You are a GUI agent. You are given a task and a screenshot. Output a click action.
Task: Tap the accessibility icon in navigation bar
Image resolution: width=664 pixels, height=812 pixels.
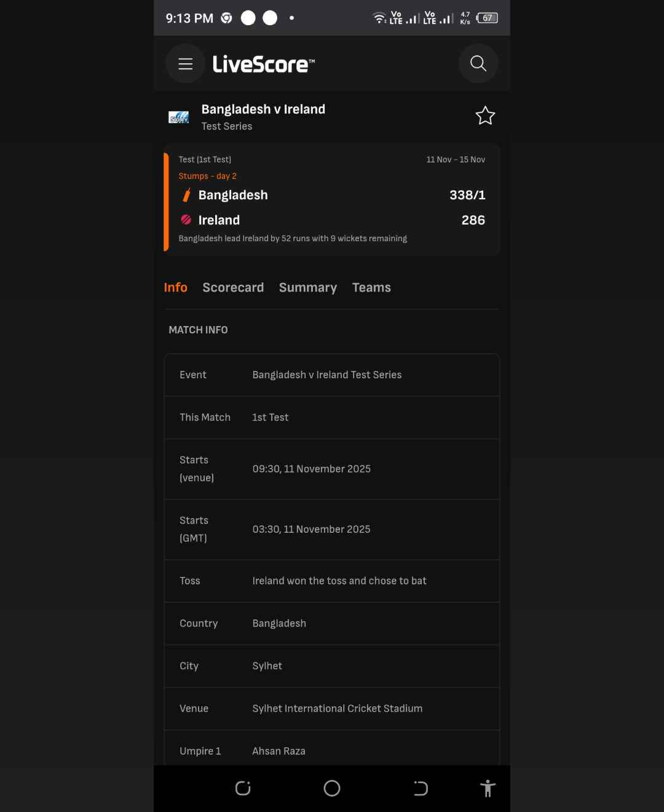tap(488, 788)
